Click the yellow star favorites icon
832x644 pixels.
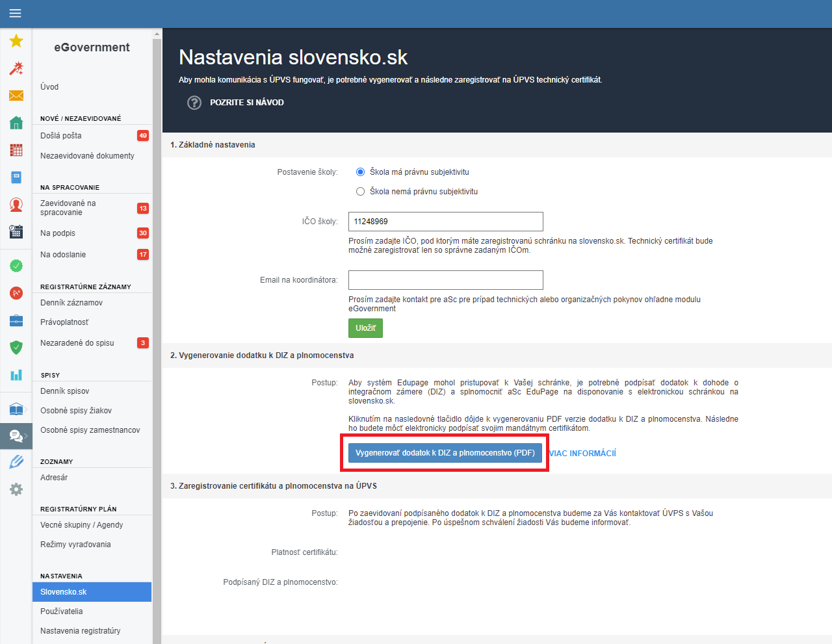16,41
